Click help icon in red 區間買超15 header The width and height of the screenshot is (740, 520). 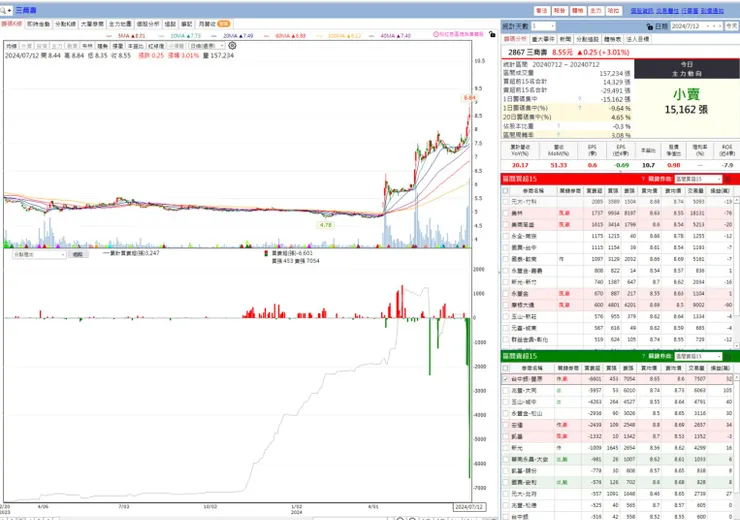[643, 179]
